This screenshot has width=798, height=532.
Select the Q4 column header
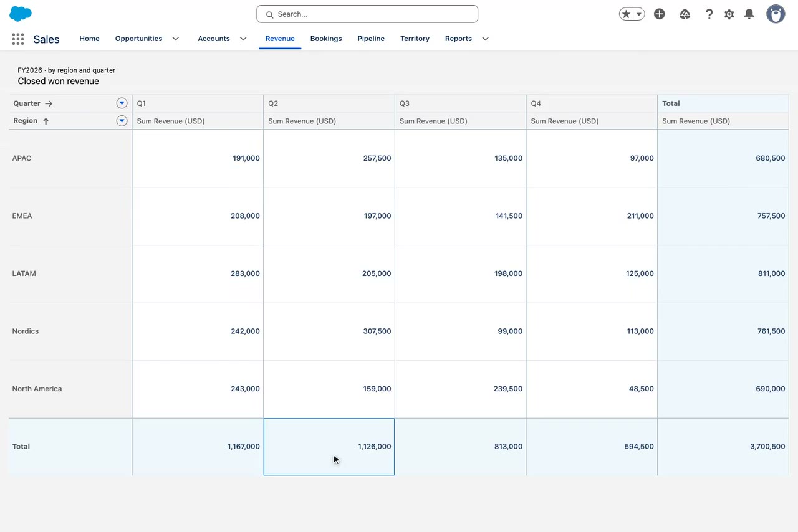[592, 103]
